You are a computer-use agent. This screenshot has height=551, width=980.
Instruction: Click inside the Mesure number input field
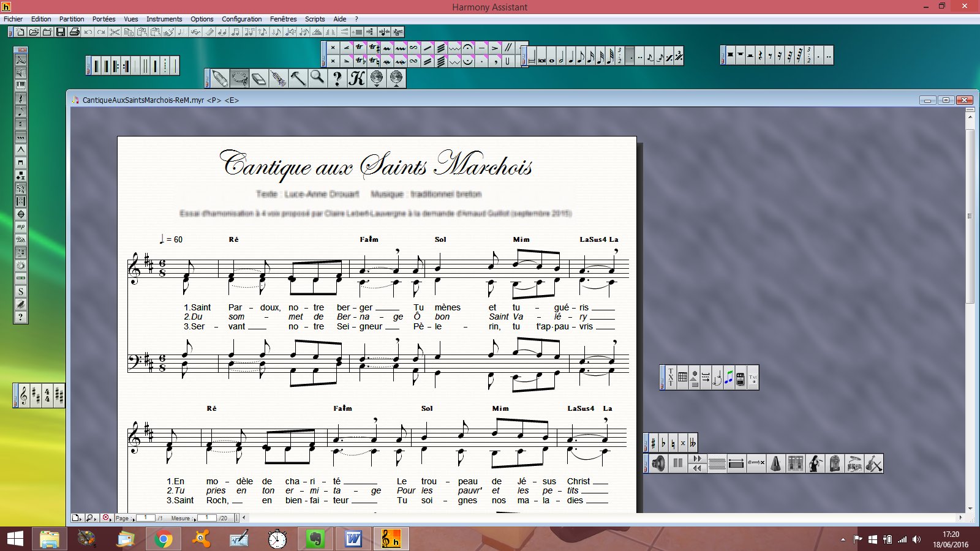click(x=207, y=518)
